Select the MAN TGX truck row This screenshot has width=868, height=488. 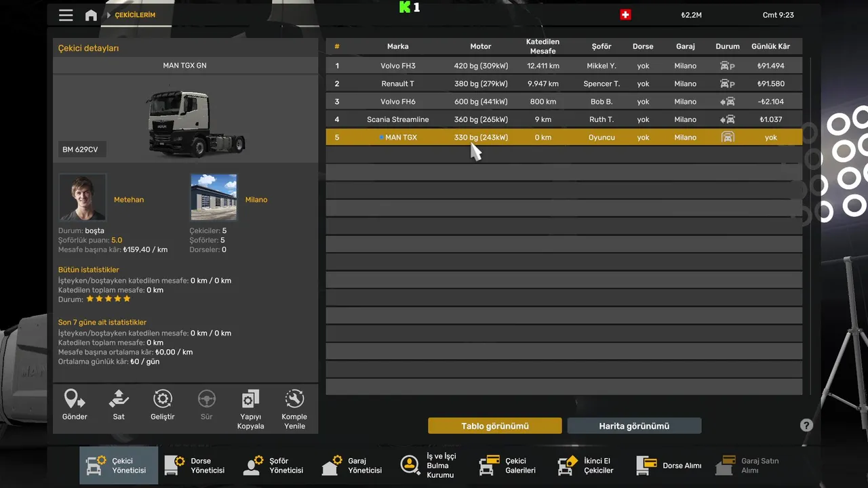tap(564, 137)
